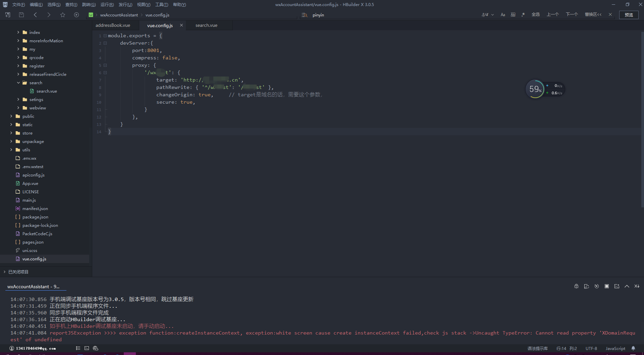644x355 pixels.
Task: Toggle regular expression search option
Action: pyautogui.click(x=523, y=15)
